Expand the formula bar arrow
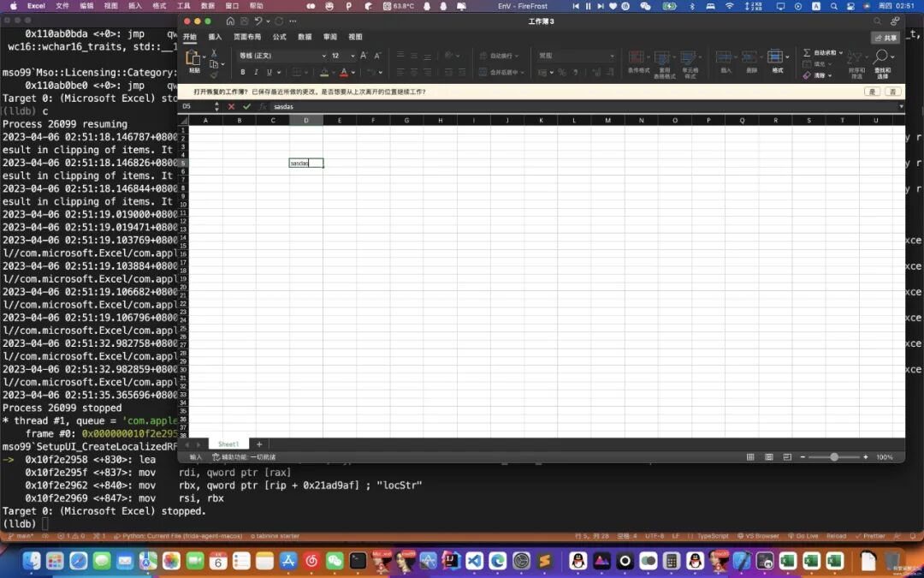The image size is (924, 578). pyautogui.click(x=901, y=107)
